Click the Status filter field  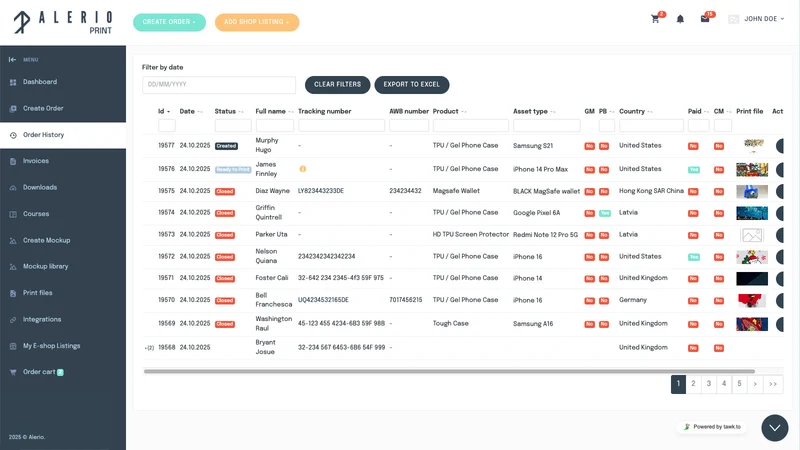tap(233, 126)
